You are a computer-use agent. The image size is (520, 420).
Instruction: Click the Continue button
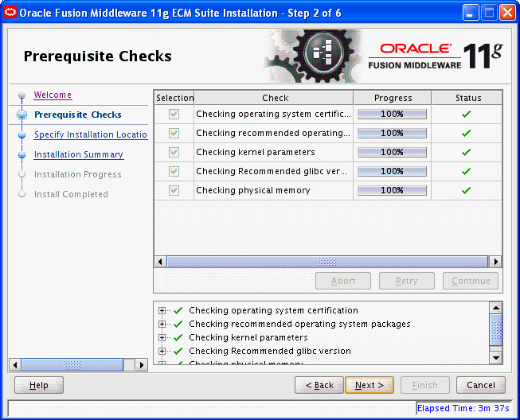(x=471, y=281)
